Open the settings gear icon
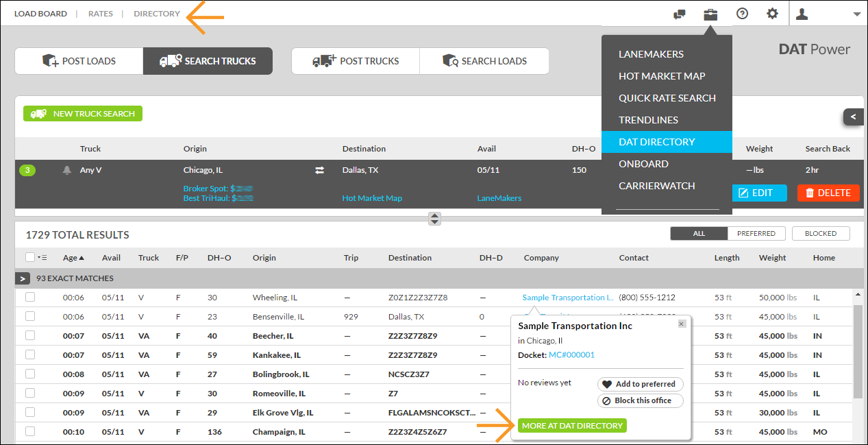The height and width of the screenshot is (445, 868). pos(773,14)
